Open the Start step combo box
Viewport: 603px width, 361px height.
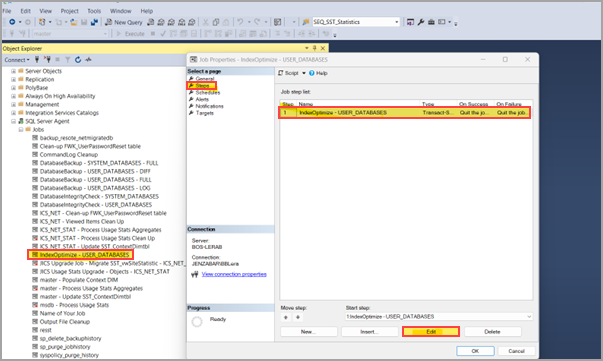click(x=439, y=316)
